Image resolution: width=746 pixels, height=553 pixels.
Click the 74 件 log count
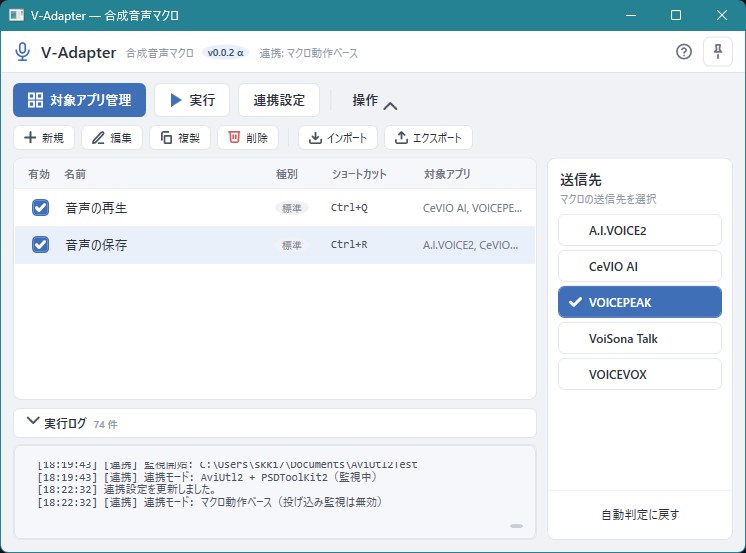click(x=105, y=424)
